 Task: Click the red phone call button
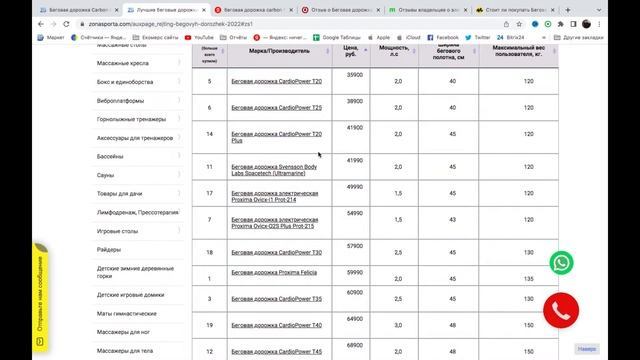561,311
